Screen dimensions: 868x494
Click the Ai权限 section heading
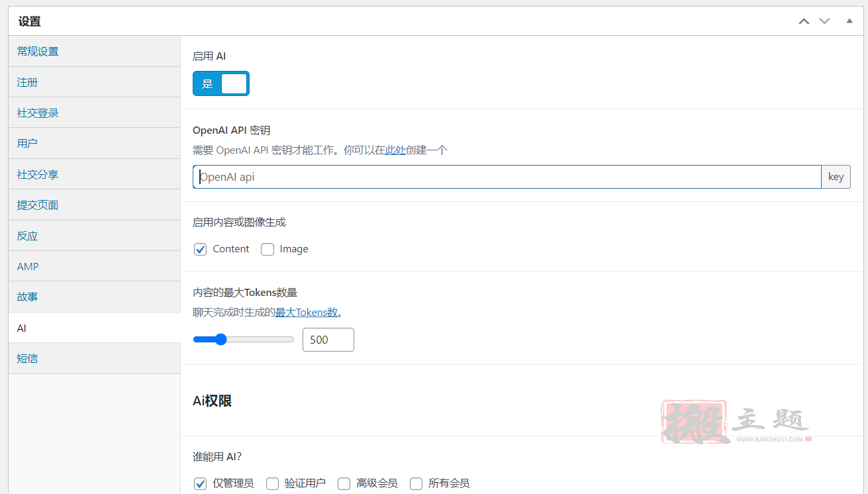point(212,401)
